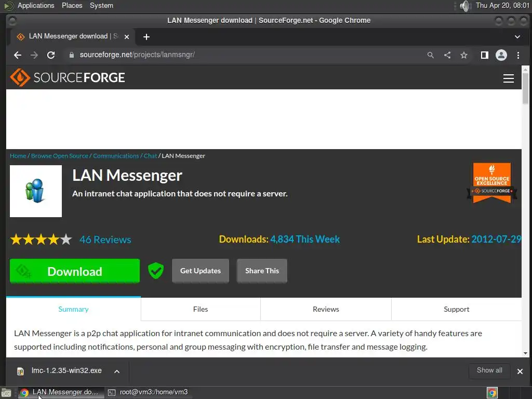The image size is (532, 399).
Task: Open the Applications menu
Action: pos(36,5)
